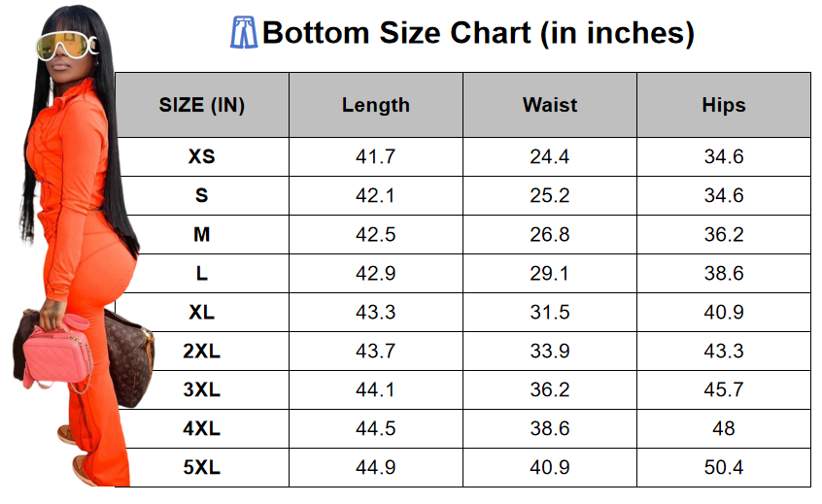Select the 5XL size row label
Screen dimensions: 822x504
(x=201, y=467)
